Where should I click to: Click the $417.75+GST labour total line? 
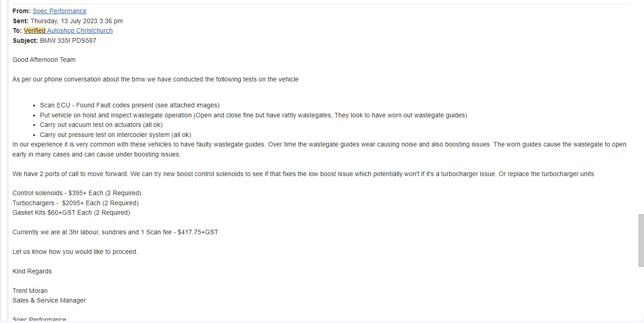(116, 232)
